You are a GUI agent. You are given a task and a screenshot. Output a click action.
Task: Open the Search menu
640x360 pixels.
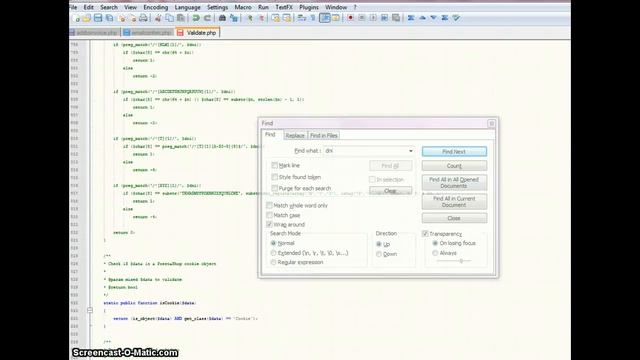tap(109, 7)
